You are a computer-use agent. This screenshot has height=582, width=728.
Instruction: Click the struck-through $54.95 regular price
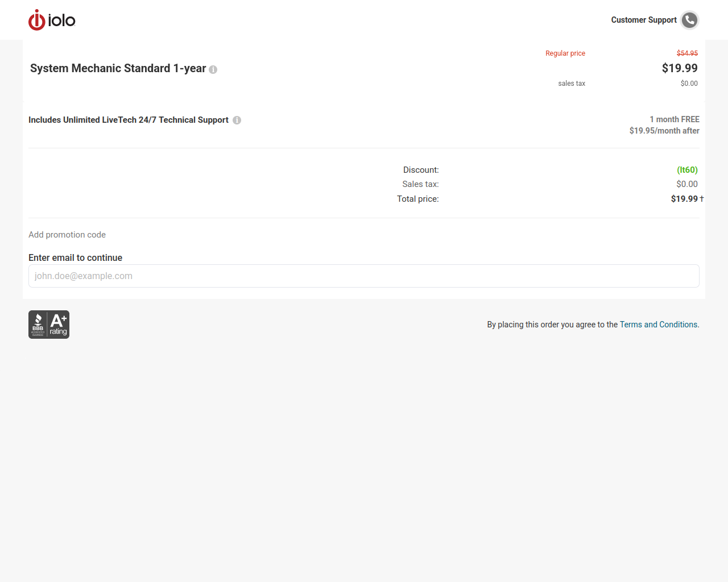click(687, 53)
